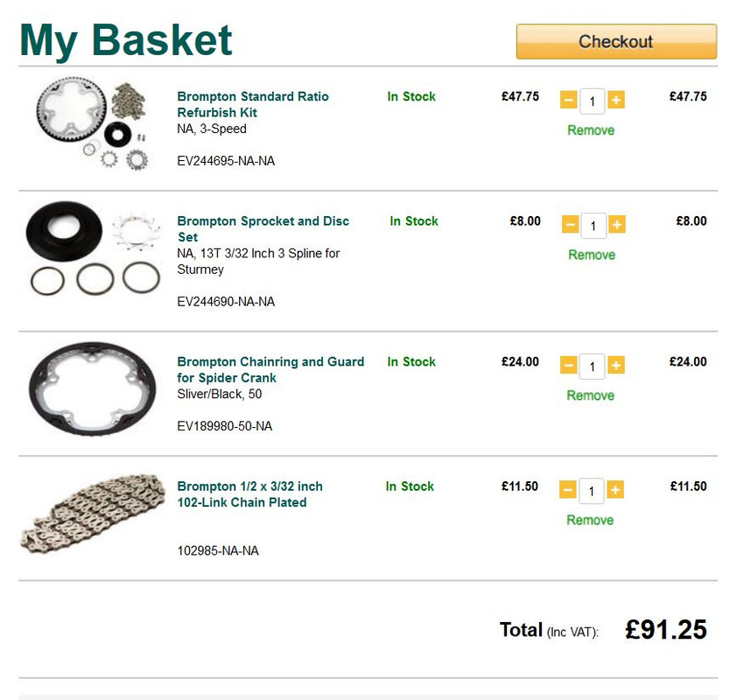Open the chainring and guard thumbnail
The width and height of the screenshot is (751, 700).
coord(93,388)
